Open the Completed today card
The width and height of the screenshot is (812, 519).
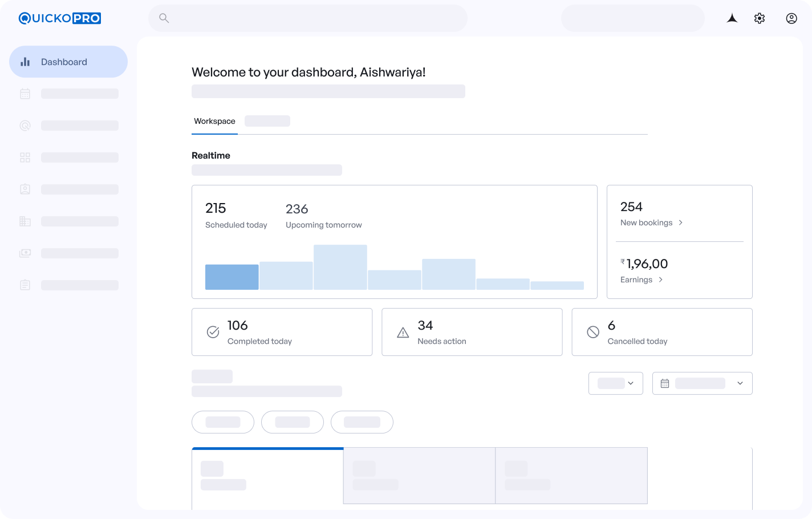click(x=282, y=332)
